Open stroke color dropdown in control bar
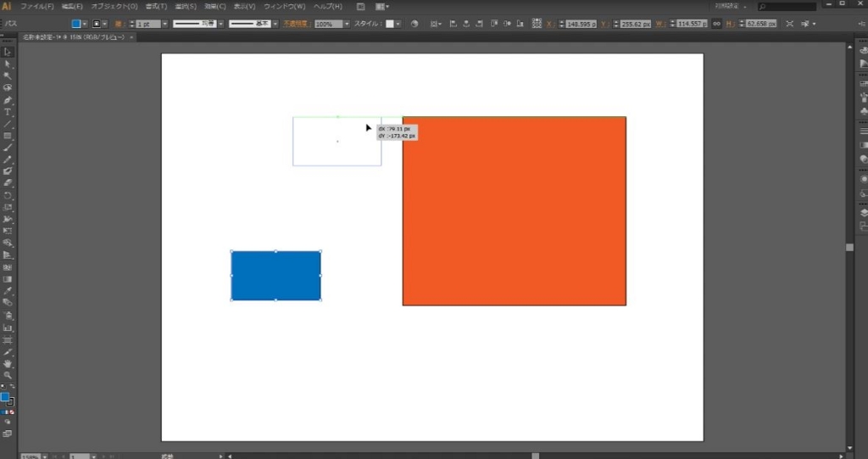This screenshot has height=459, width=868. 104,24
